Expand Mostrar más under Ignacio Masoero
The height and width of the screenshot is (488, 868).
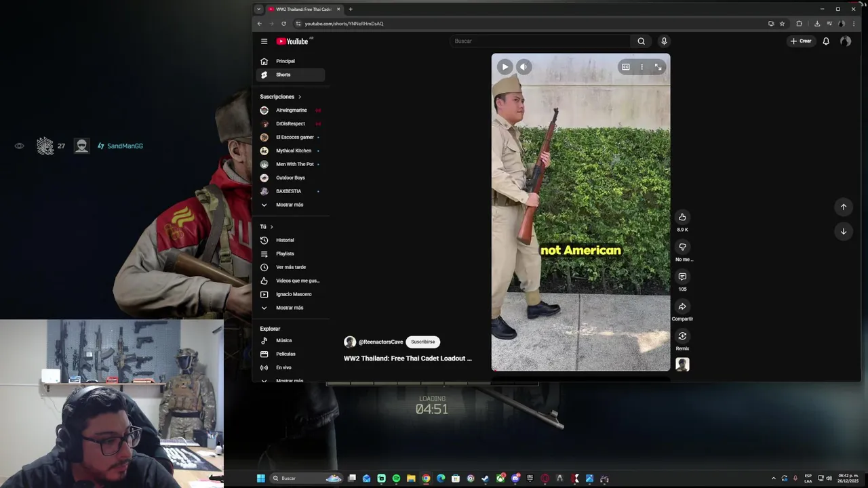[290, 308]
